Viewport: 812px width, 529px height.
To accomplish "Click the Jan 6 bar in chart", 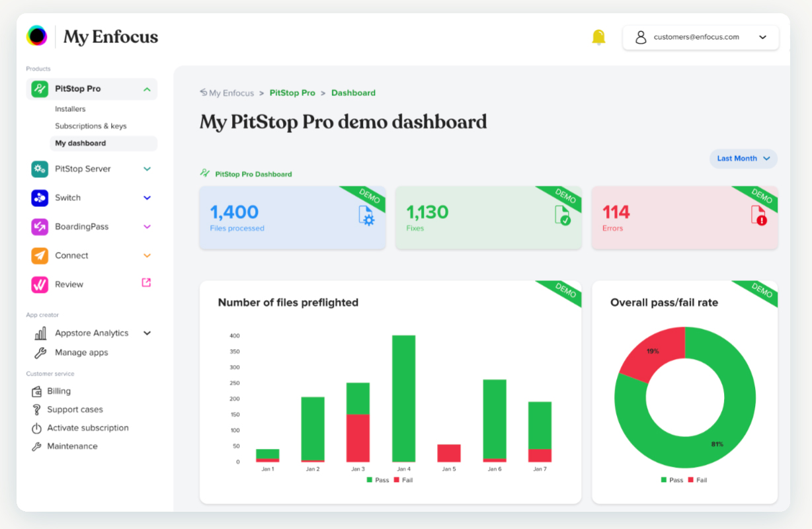I will click(x=495, y=421).
